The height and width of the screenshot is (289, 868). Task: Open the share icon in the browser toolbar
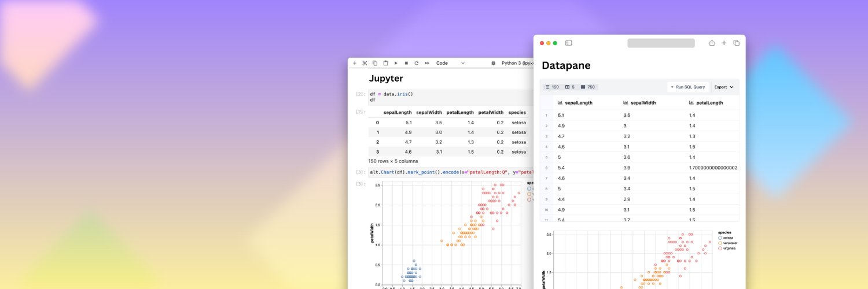point(712,43)
